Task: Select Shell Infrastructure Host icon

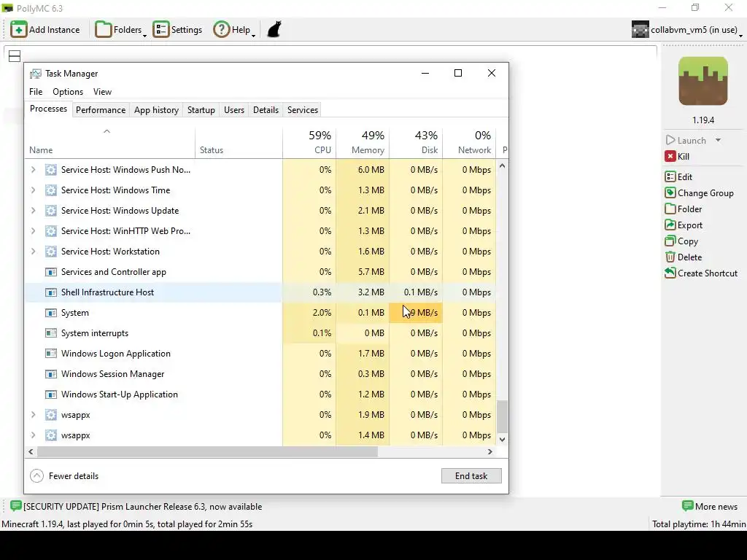Action: click(51, 292)
